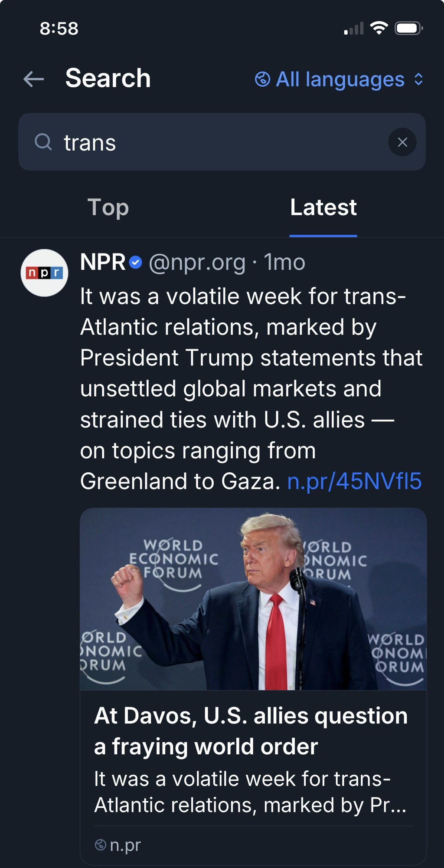Focus the search field containing "trans"

tap(217, 142)
